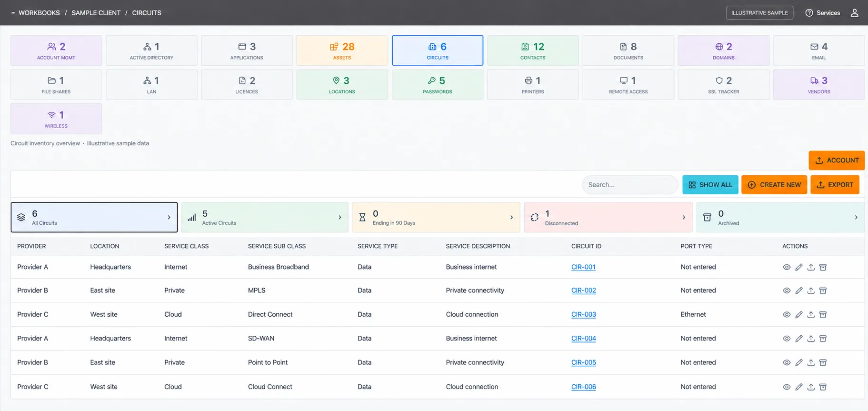Open the Contacts tile
The image size is (868, 411).
click(x=533, y=50)
